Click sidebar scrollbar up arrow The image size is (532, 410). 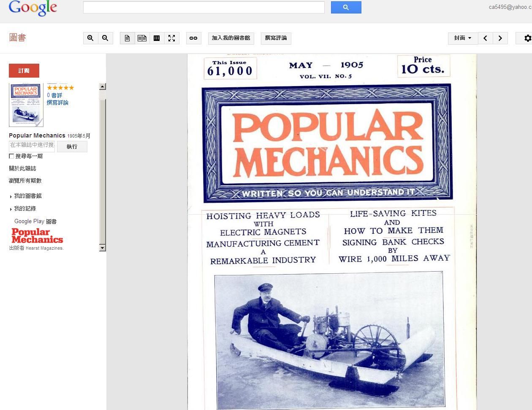click(x=103, y=86)
